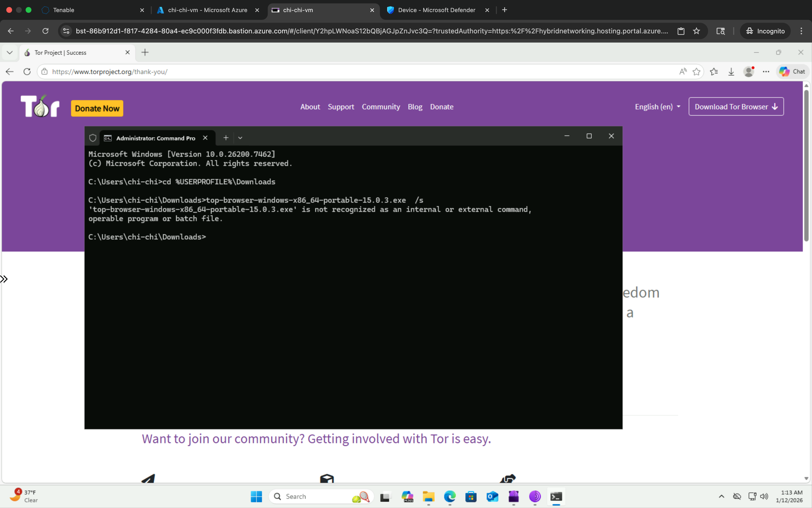Add a new tab in Windows Terminal
Image resolution: width=812 pixels, height=508 pixels.
tap(226, 138)
